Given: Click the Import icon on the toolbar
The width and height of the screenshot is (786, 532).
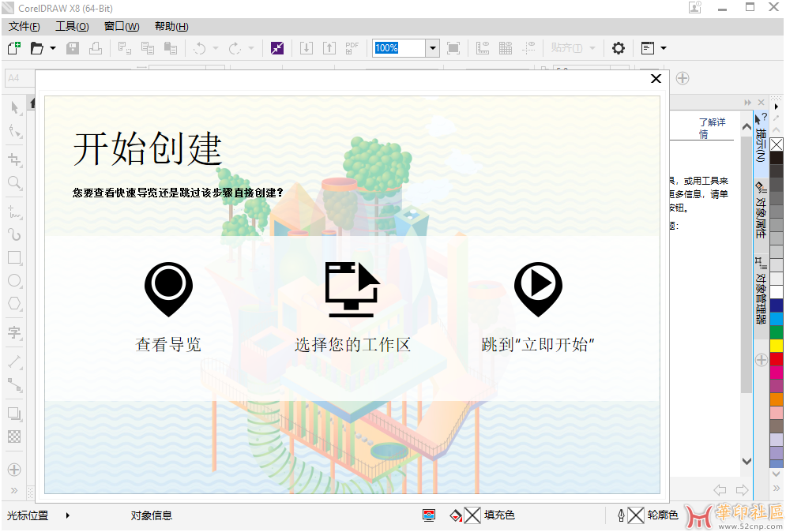Looking at the screenshot, I should point(306,47).
